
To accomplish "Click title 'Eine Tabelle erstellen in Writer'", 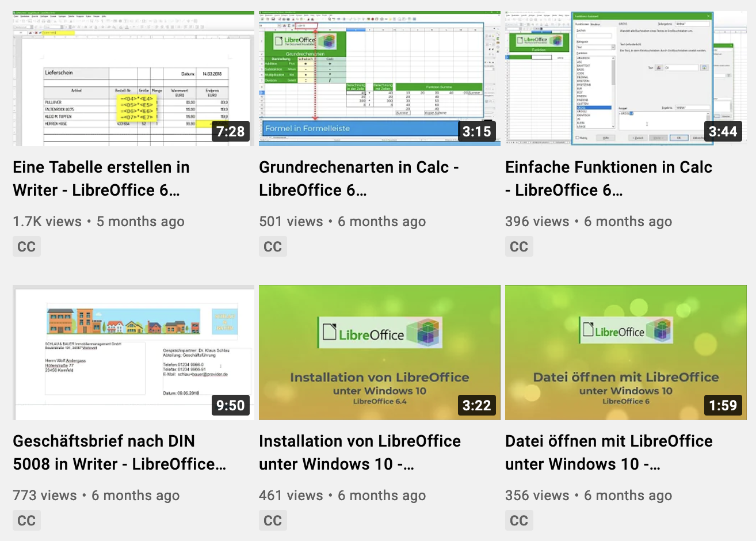I will (x=101, y=178).
